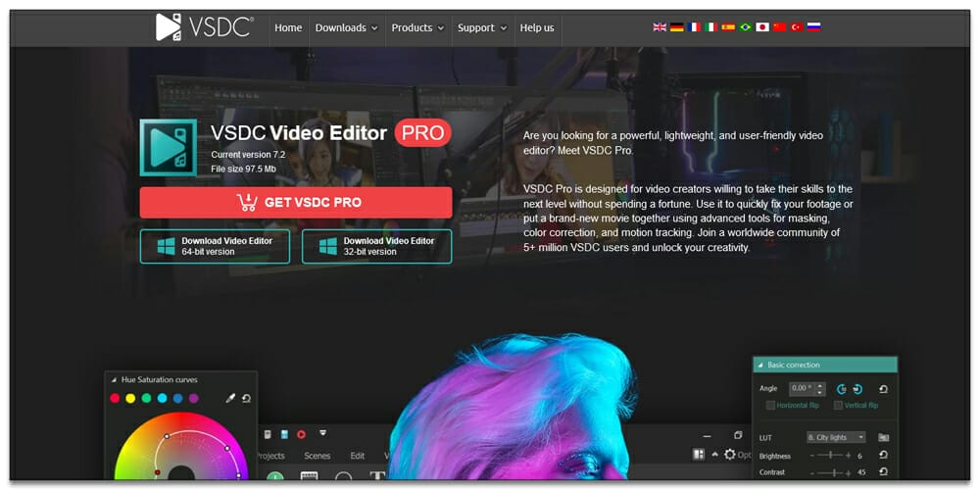Open the Downloads dropdown menu
Viewport: 980px width, 490px height.
[346, 27]
